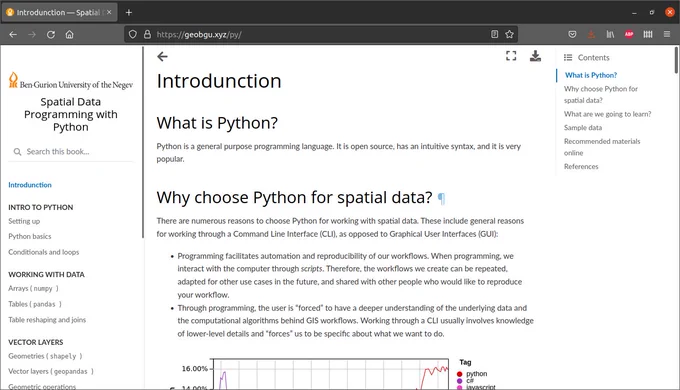Click the Contents list toggle icon

point(568,57)
